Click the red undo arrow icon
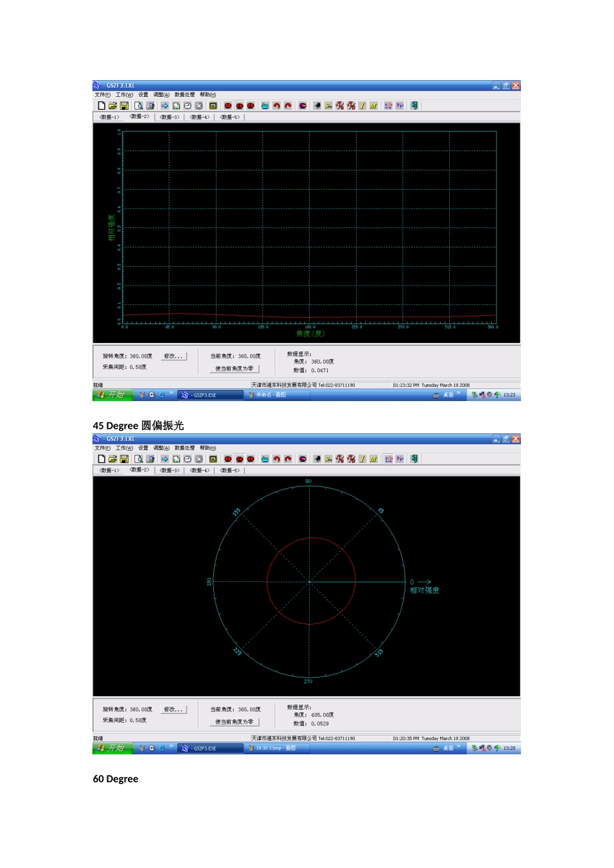Screen dimensions: 614x868 click(277, 105)
